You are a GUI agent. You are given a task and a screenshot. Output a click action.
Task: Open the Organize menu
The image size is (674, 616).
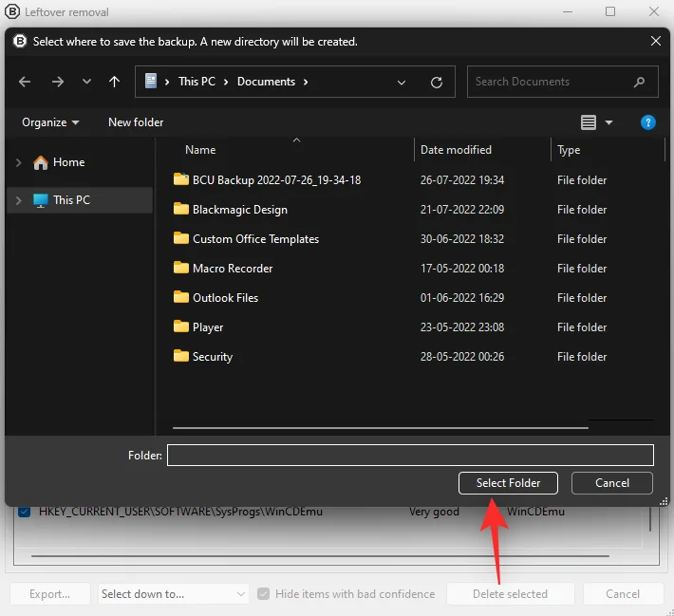[x=50, y=122]
